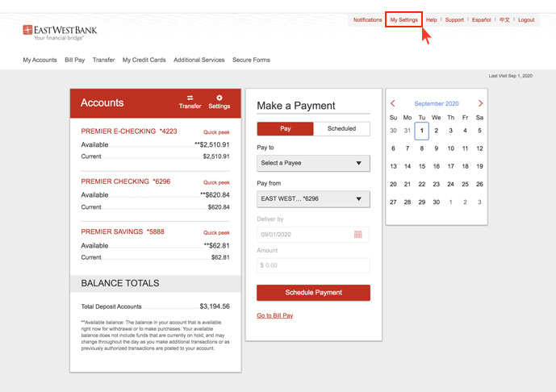The image size is (556, 392).
Task: Select September 24 in the calendar
Action: tap(450, 184)
